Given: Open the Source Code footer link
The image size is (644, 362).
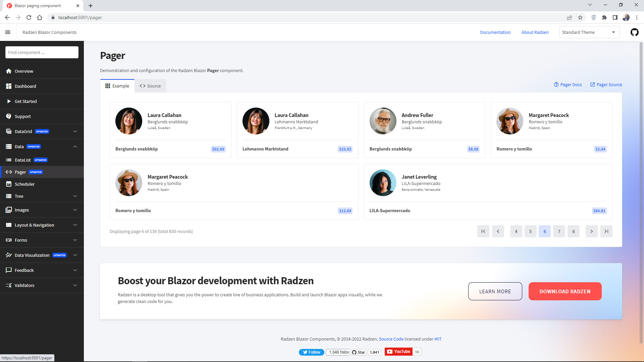Looking at the screenshot, I should [391, 339].
